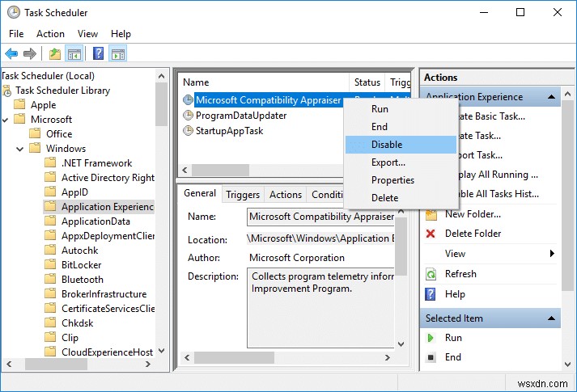Click the black End square icon
Viewport: 577px width, 392px height.
[x=431, y=357]
